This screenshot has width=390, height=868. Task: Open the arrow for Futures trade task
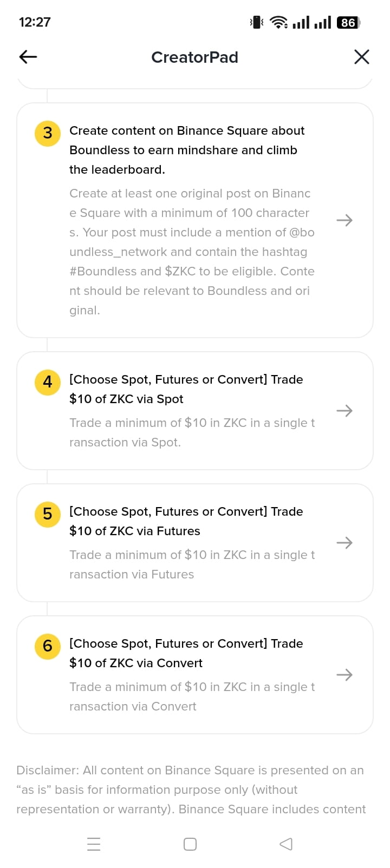(x=344, y=543)
